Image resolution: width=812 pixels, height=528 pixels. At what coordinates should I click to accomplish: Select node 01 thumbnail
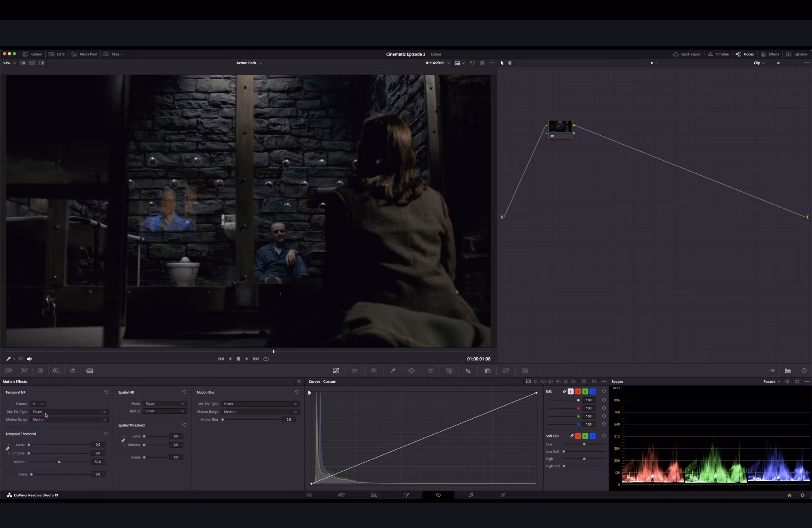[560, 126]
